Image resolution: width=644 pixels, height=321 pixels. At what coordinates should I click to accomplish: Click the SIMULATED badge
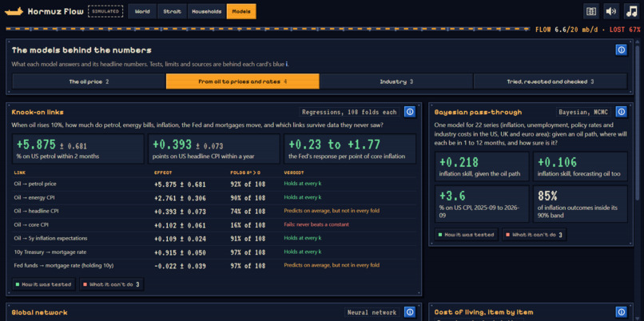coord(105,11)
